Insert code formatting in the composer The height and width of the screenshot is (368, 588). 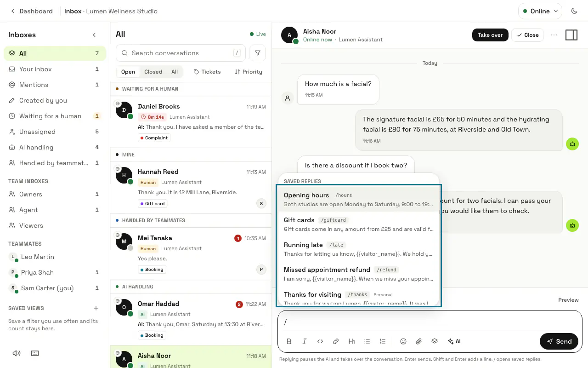pos(320,341)
